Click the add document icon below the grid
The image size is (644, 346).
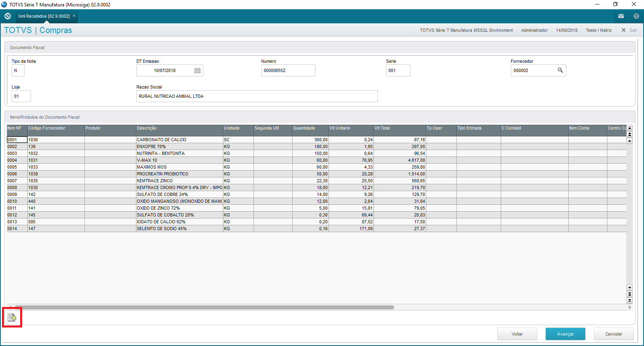(12, 317)
